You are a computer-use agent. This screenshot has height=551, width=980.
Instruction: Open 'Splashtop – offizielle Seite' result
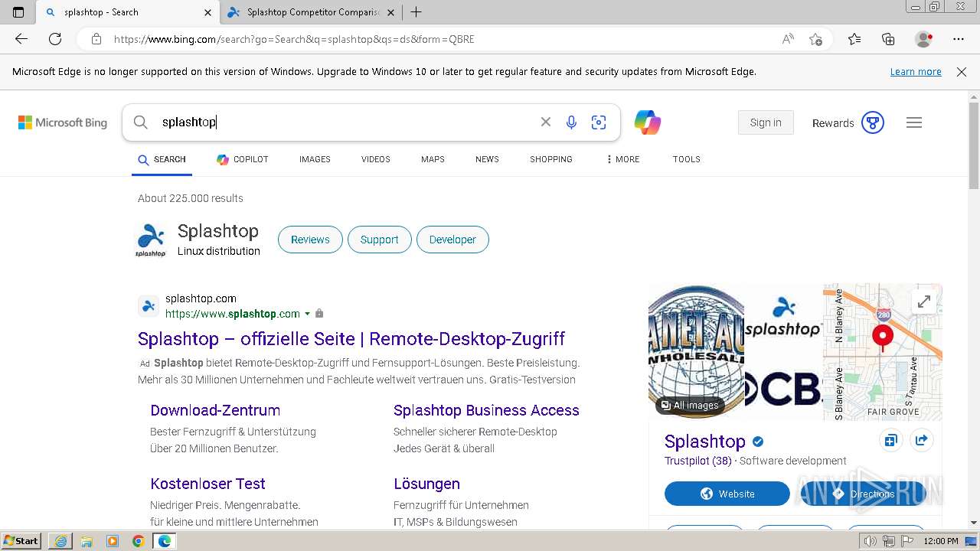351,339
